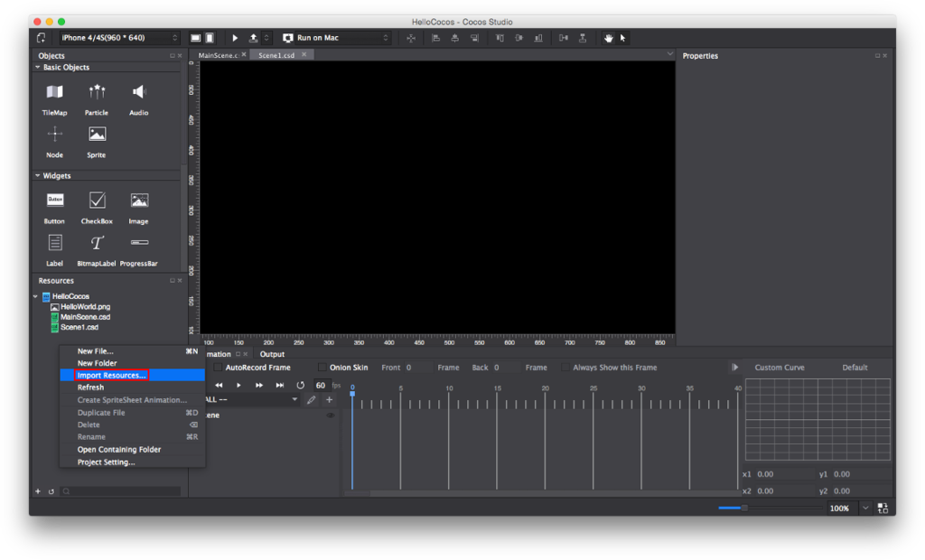
Task: Open the publish options stepper arrow
Action: coord(266,38)
